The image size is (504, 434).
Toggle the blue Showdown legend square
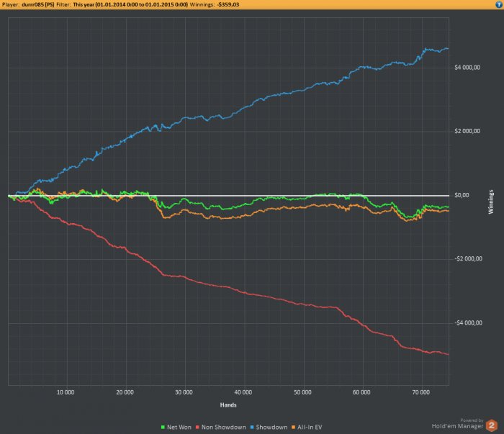[x=252, y=428]
